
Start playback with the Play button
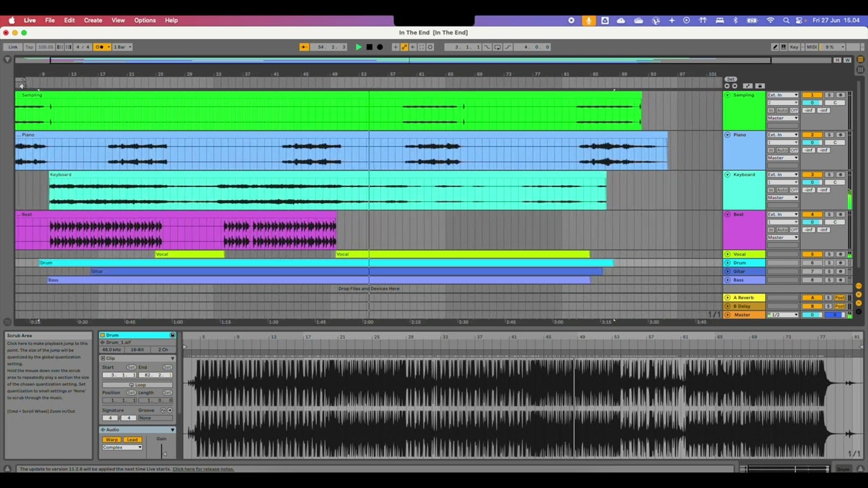point(359,47)
